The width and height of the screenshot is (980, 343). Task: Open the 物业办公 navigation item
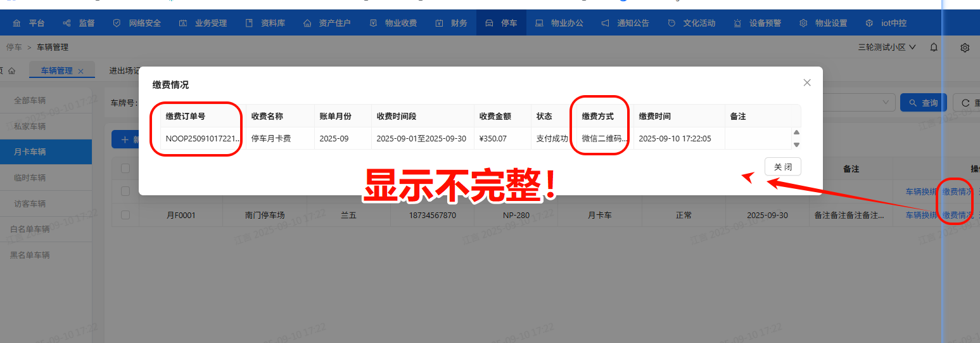[x=559, y=23]
